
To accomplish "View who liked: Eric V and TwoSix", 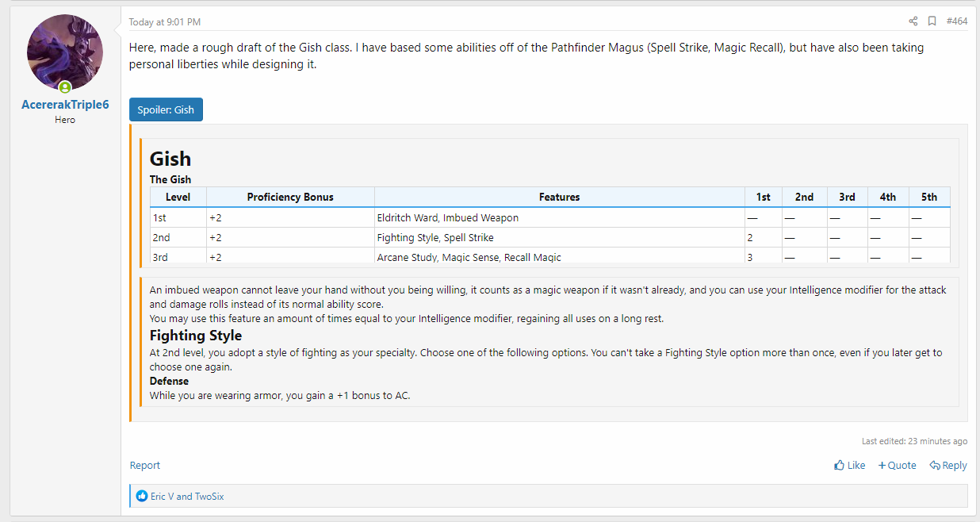I will coord(187,496).
